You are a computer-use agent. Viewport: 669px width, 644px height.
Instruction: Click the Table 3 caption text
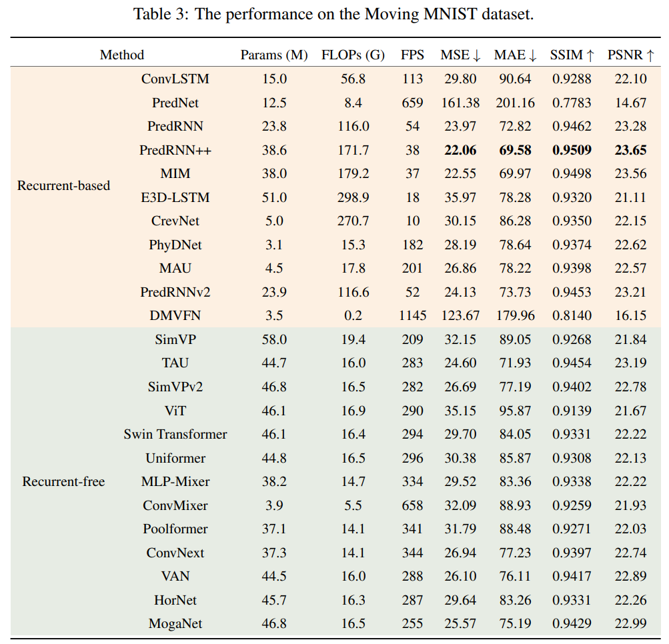click(x=334, y=14)
